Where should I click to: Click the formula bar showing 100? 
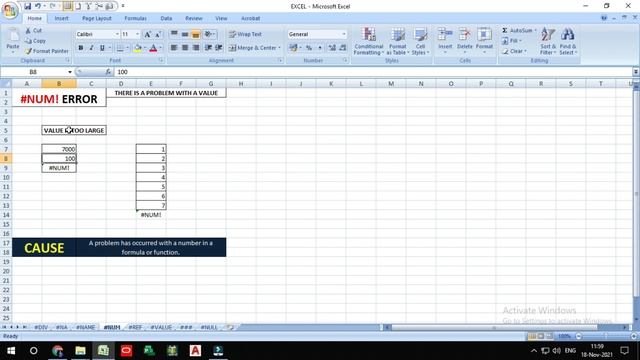373,72
